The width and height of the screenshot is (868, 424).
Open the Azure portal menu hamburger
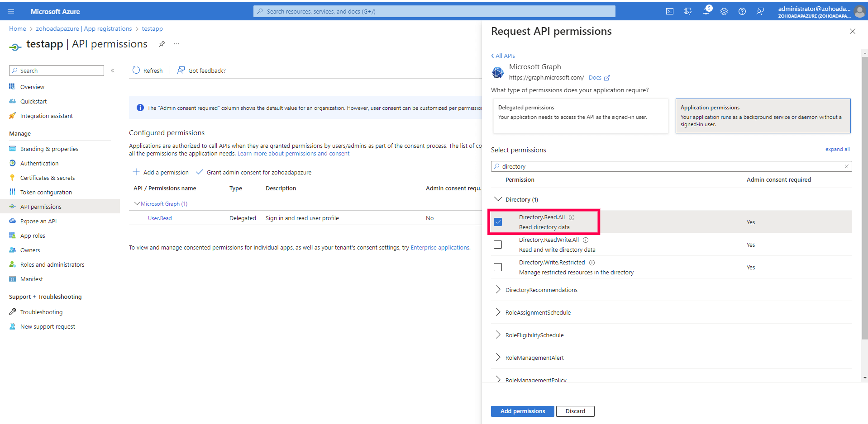pos(11,11)
